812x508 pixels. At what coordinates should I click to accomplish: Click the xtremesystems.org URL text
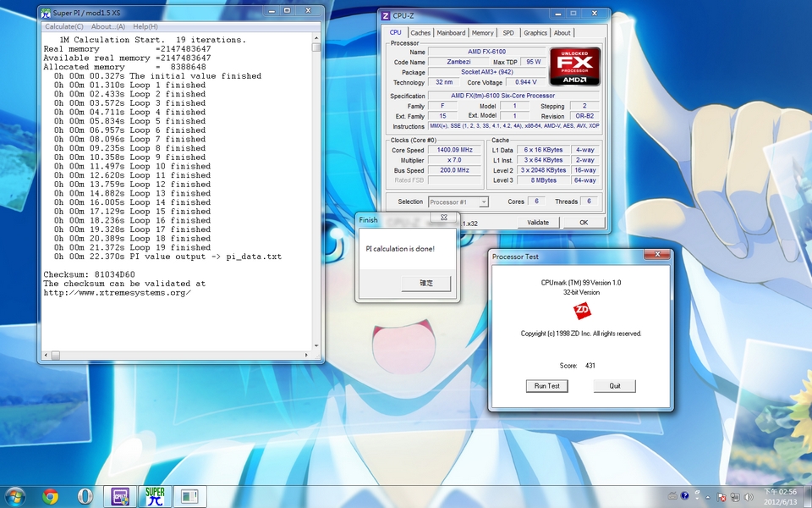(x=117, y=292)
